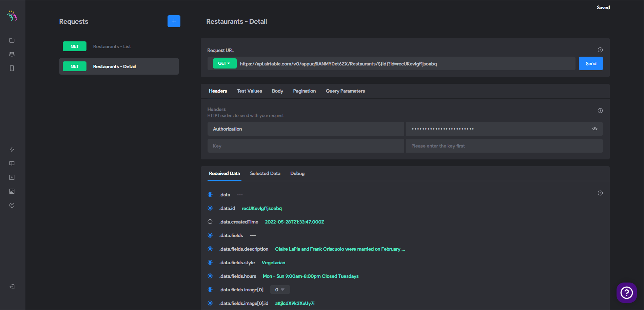Open help icon in Received Data panel
The image size is (644, 310).
[x=600, y=193]
